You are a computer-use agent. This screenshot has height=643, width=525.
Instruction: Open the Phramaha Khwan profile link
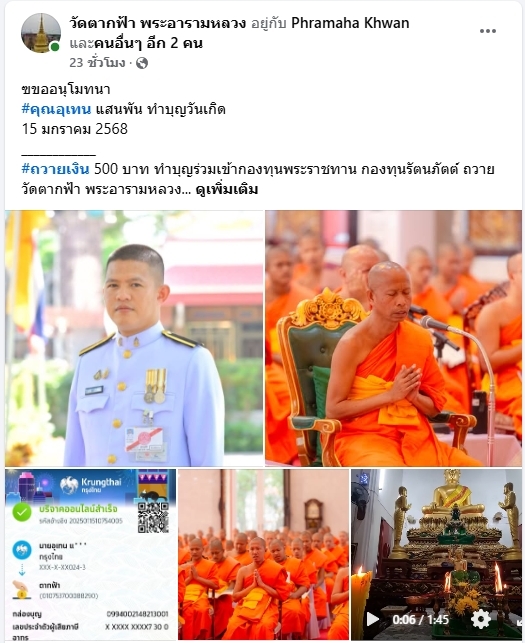[x=350, y=23]
